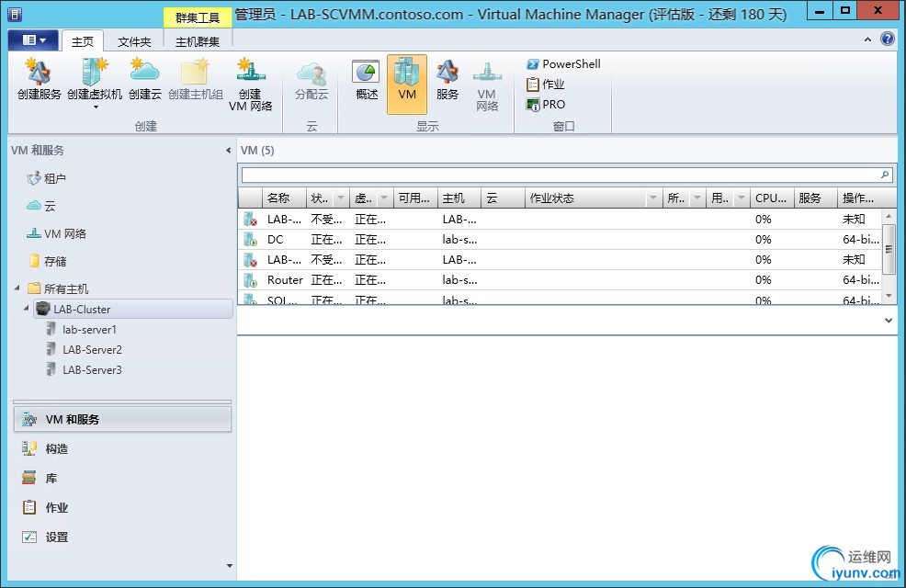Switch to the Host Cluster (主机群集) ribbon tab
The width and height of the screenshot is (906, 588).
click(x=198, y=41)
